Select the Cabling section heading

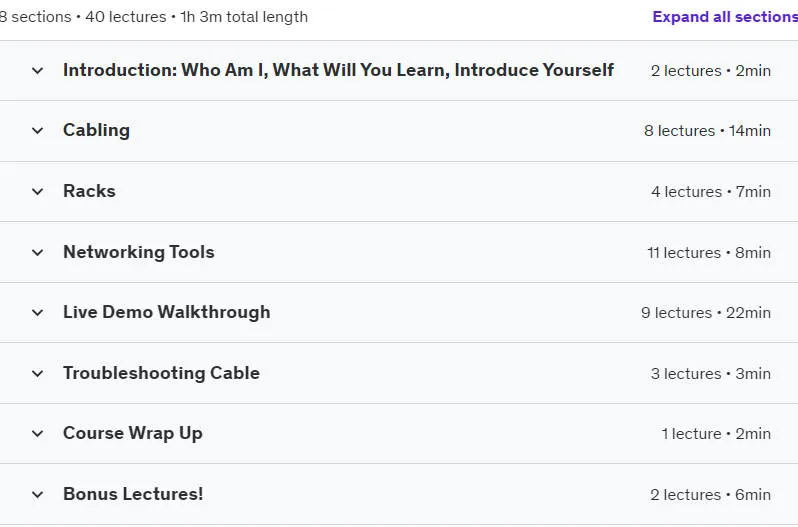(97, 130)
